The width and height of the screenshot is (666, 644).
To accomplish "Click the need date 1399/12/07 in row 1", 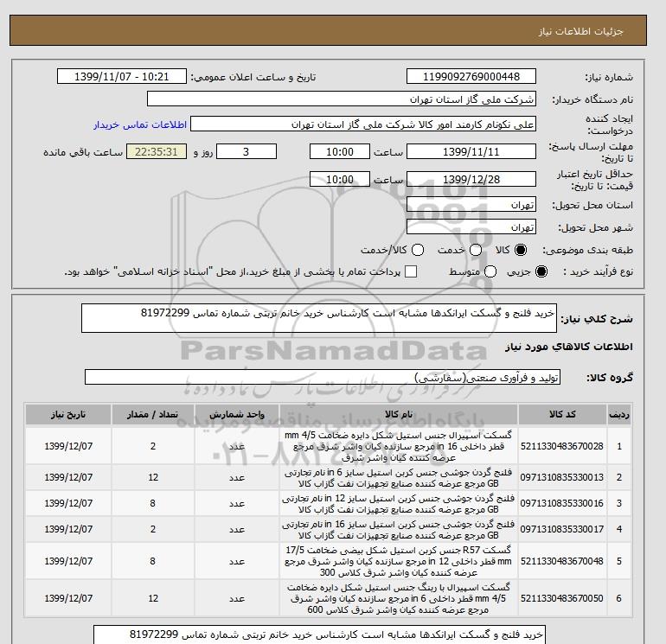I will 68,446.
